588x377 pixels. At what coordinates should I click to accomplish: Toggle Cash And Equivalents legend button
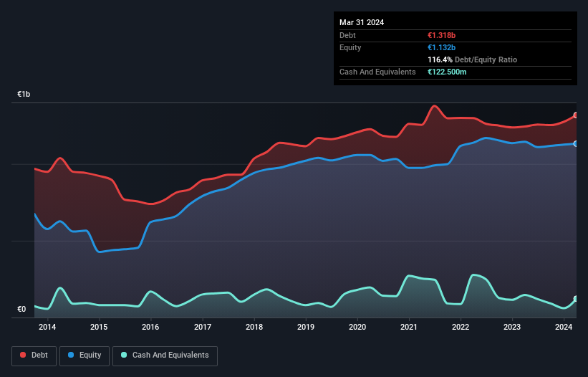[x=165, y=355]
